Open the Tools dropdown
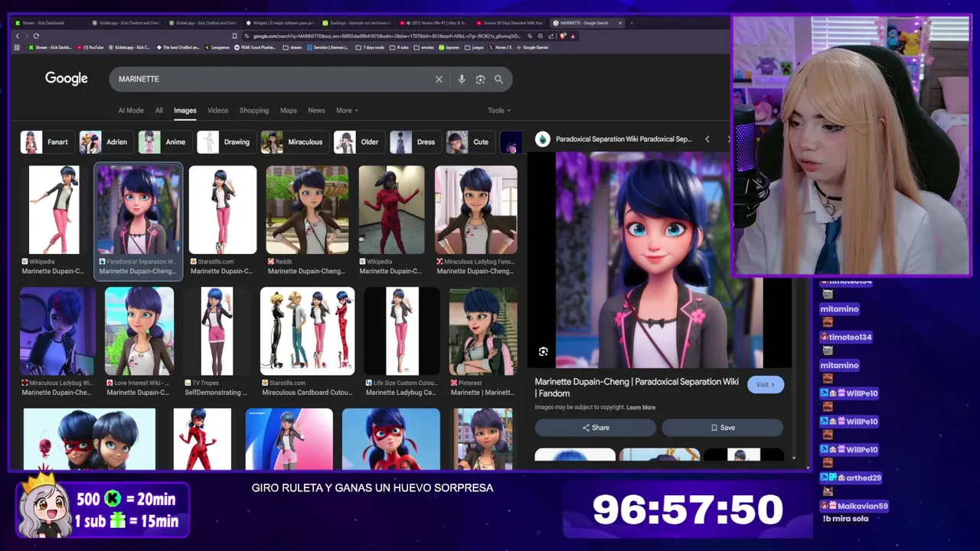Image resolution: width=980 pixels, height=551 pixels. click(498, 110)
